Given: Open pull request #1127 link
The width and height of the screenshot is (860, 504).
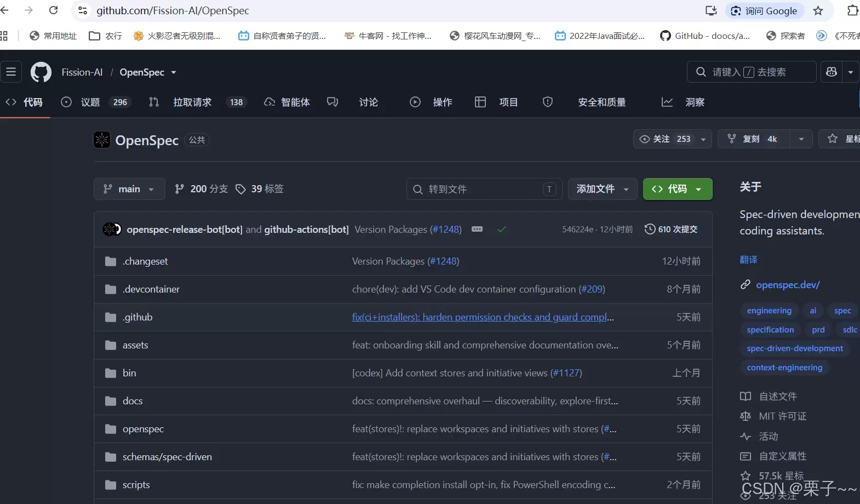Looking at the screenshot, I should [x=566, y=373].
